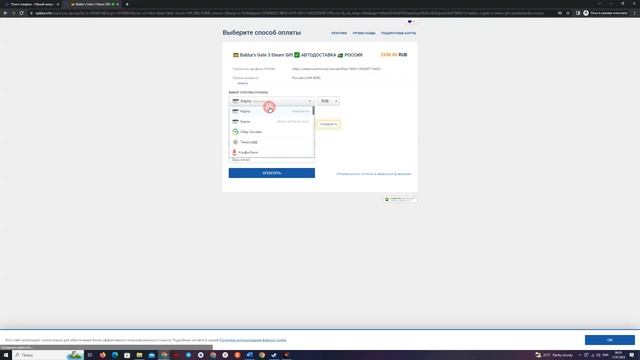The height and width of the screenshot is (360, 640).
Task: Bookmark this page with the star icon
Action: pos(568,13)
